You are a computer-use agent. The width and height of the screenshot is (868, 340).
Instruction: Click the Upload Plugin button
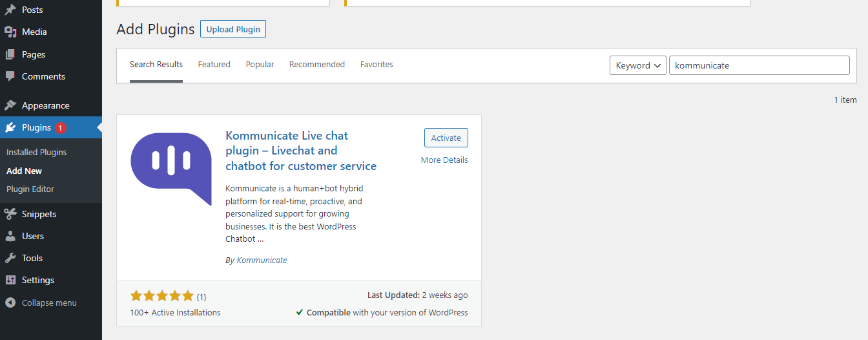click(x=233, y=29)
